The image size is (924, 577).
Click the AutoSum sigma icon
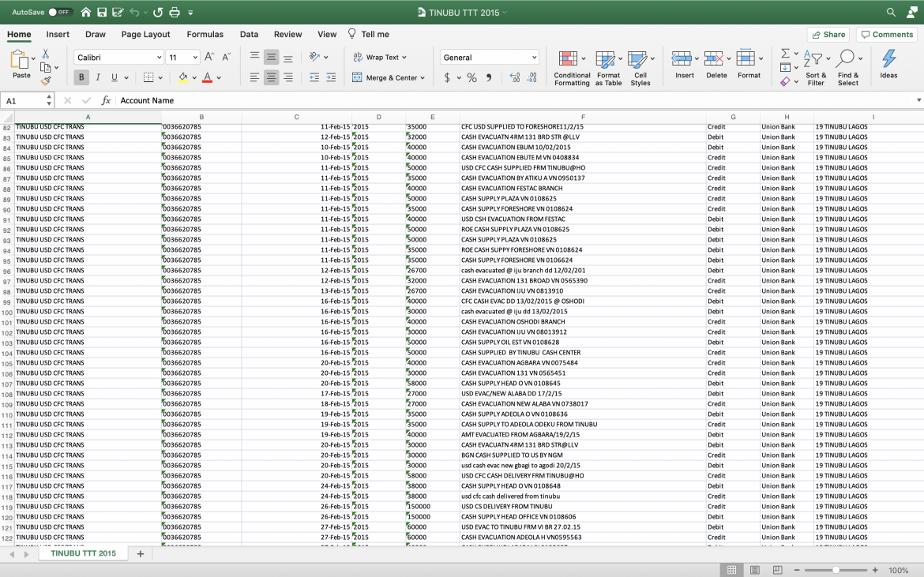click(x=786, y=54)
